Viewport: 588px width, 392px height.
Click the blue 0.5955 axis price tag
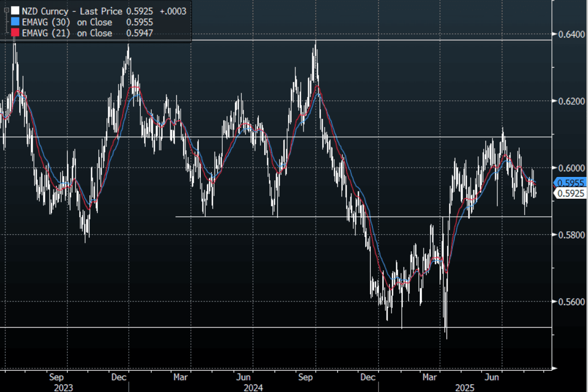(x=571, y=183)
